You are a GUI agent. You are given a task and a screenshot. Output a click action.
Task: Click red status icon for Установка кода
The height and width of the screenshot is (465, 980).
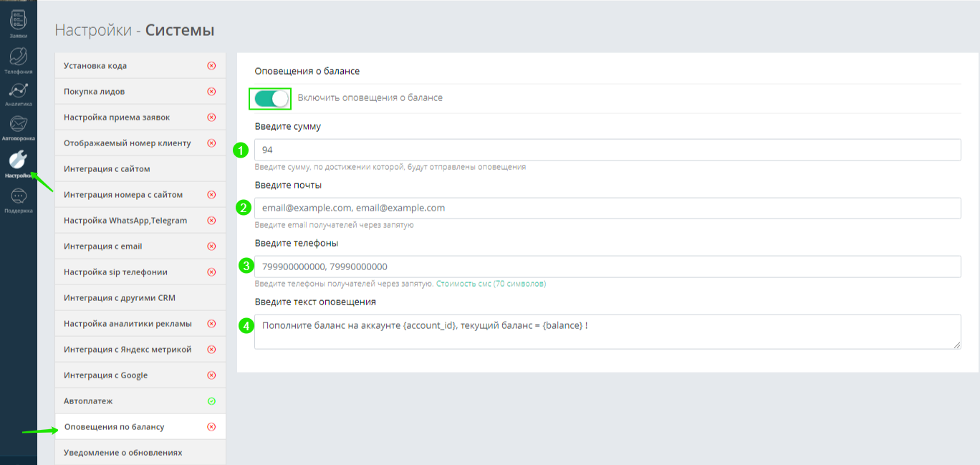211,66
